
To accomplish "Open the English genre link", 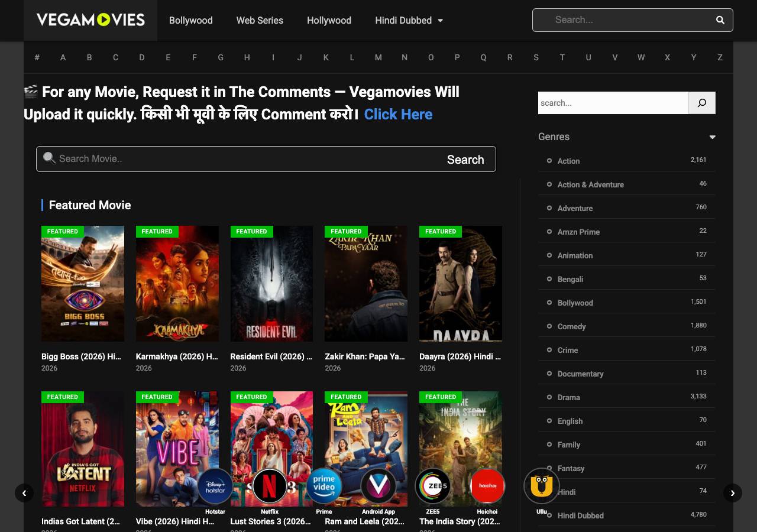I will click(570, 421).
